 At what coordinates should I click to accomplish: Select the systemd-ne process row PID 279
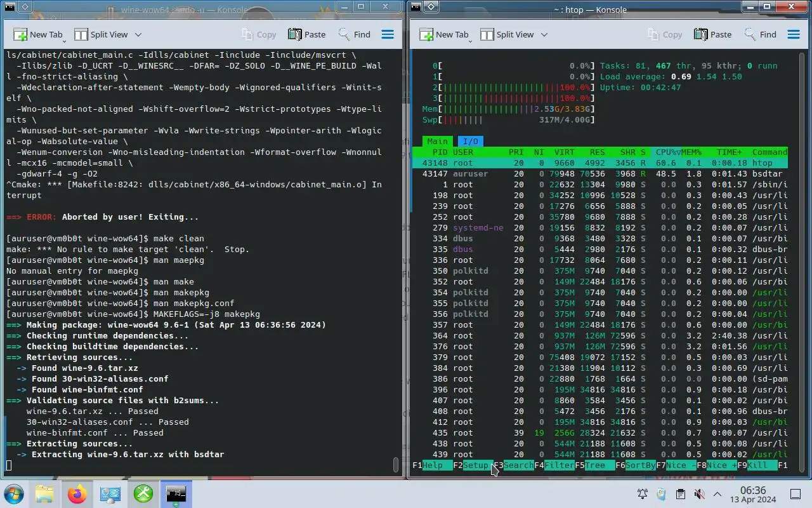599,228
